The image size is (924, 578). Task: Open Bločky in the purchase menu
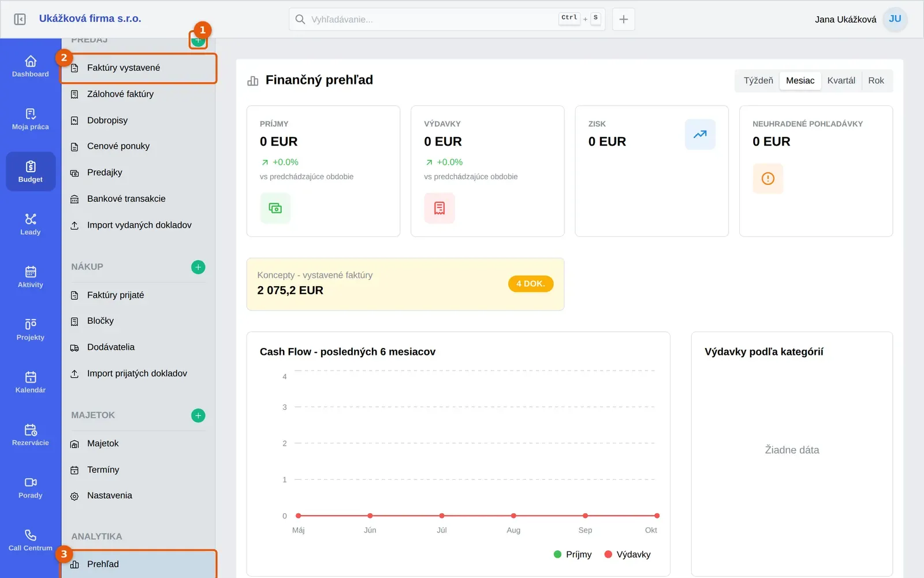(x=139, y=321)
